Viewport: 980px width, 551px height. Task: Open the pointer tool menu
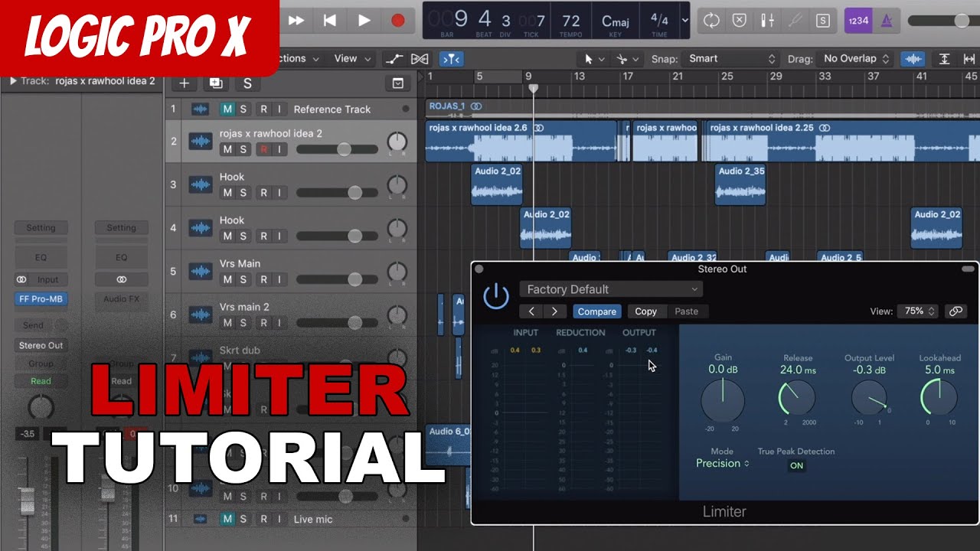click(x=595, y=59)
